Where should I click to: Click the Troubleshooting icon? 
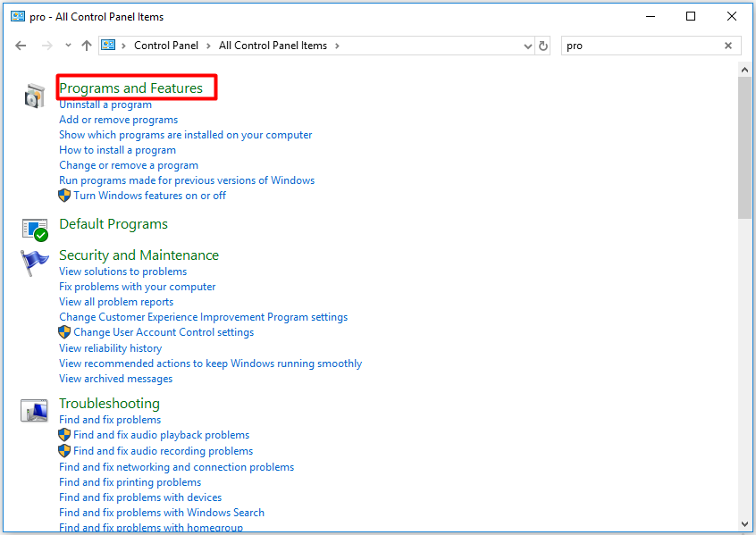[x=34, y=410]
